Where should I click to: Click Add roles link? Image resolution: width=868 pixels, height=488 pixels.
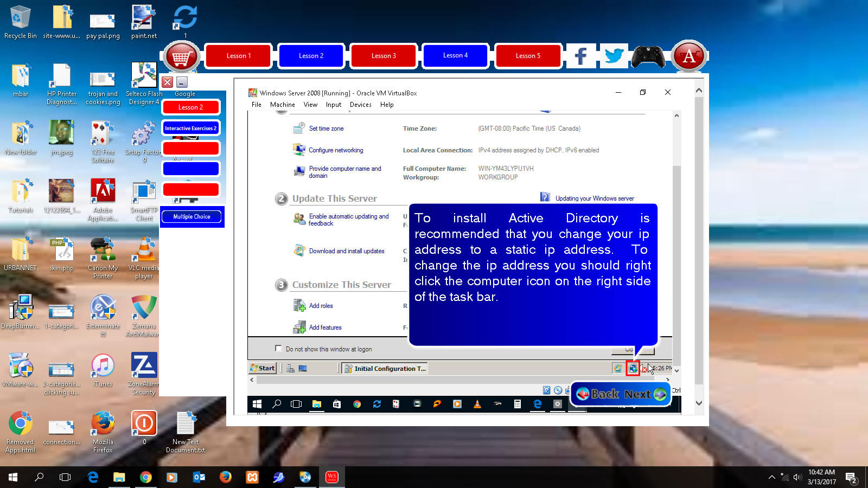(321, 306)
